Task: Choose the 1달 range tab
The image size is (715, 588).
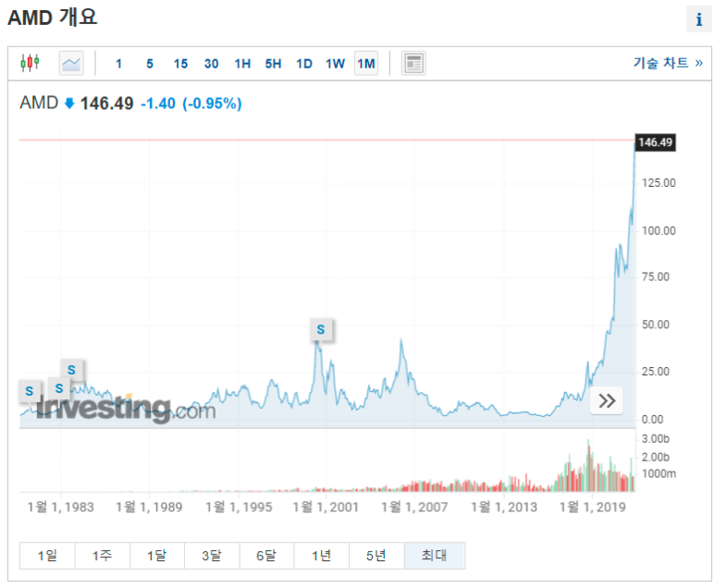Action: click(157, 556)
